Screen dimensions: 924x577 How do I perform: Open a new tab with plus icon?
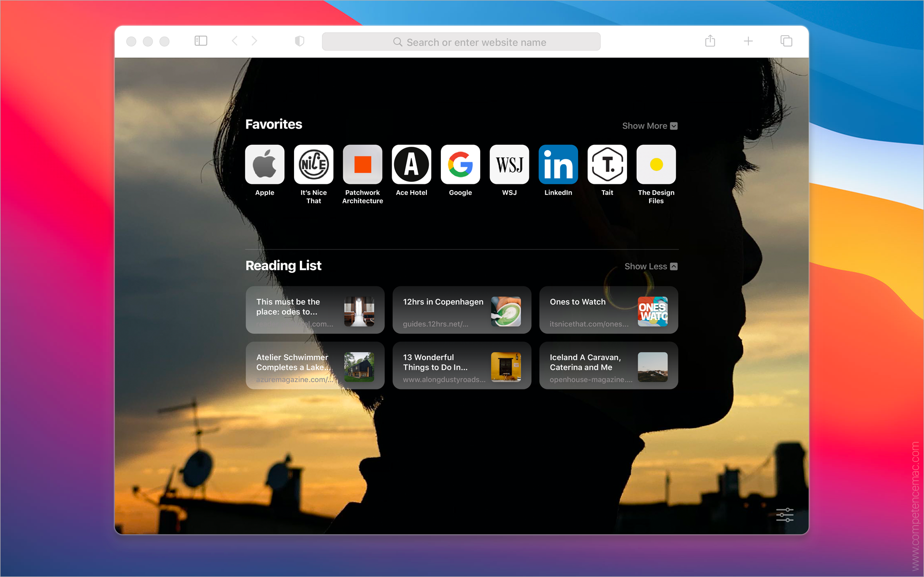(748, 41)
